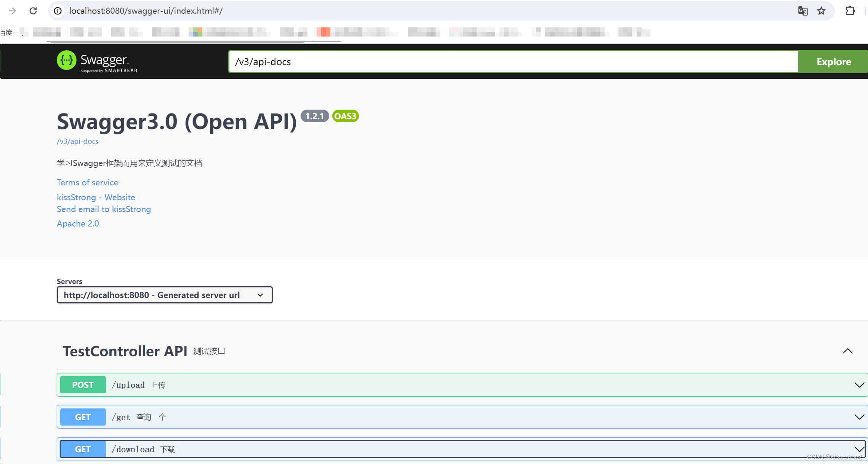Click the Send email to kissStrong link
The height and width of the screenshot is (464, 868).
tap(104, 209)
